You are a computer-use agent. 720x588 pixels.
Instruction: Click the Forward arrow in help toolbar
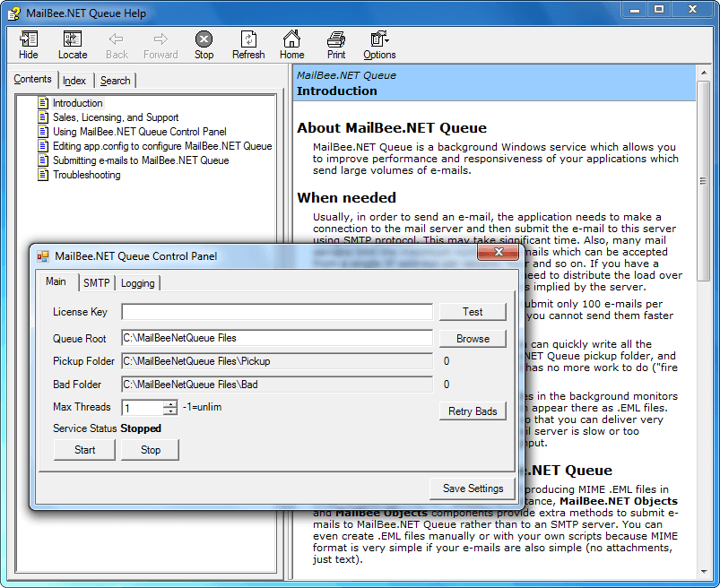click(160, 45)
